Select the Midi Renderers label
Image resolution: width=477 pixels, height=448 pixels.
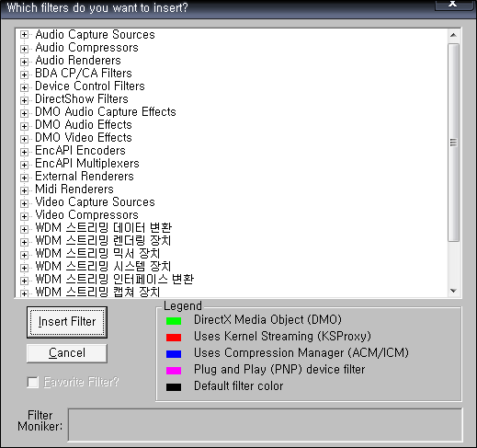pyautogui.click(x=74, y=189)
